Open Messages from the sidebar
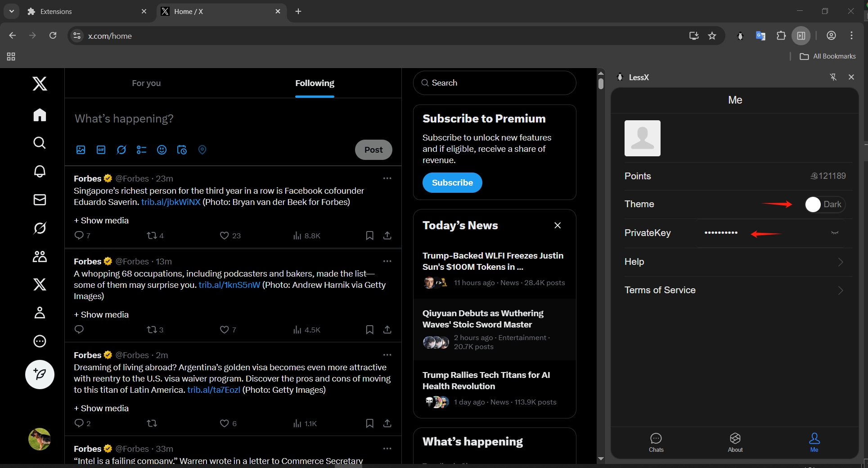Image resolution: width=868 pixels, height=468 pixels. click(40, 200)
